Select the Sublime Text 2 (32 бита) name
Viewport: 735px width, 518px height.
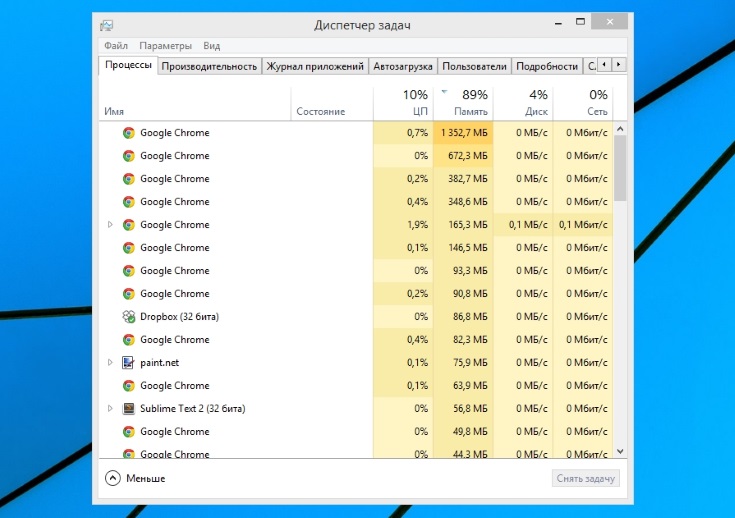point(193,409)
